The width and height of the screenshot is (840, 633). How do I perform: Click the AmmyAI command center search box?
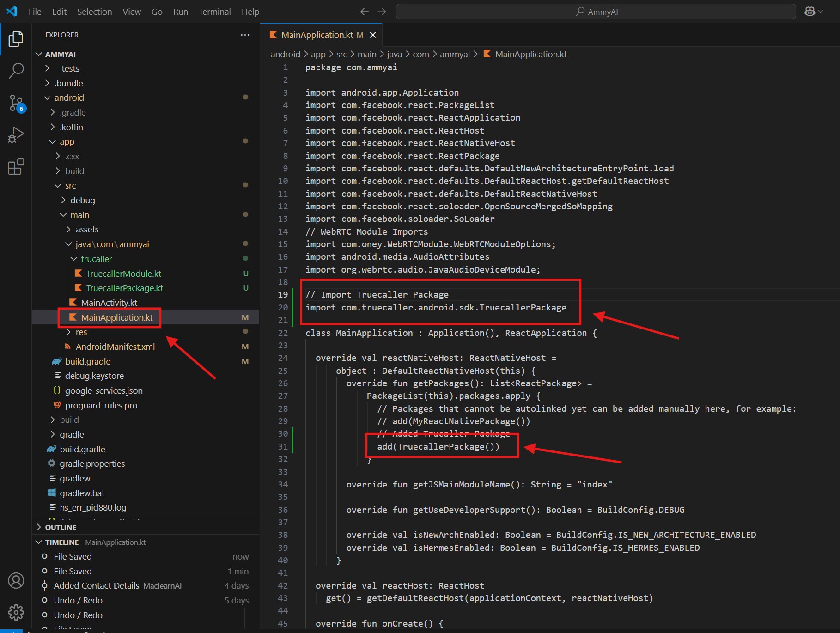596,12
